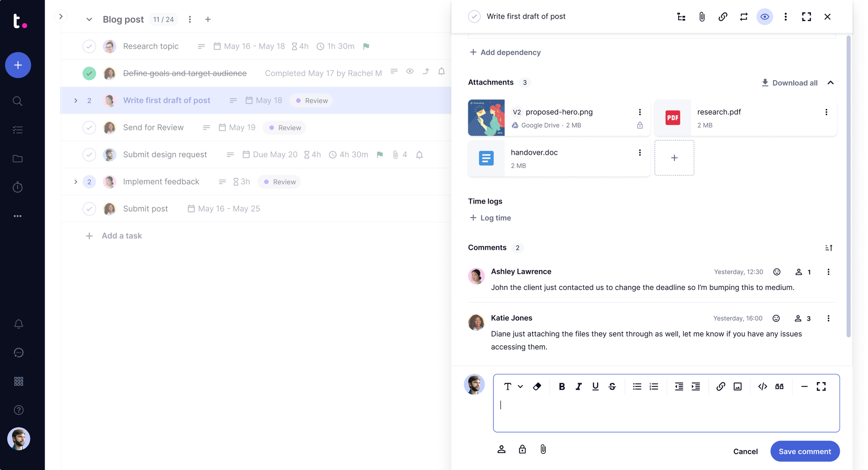Insert a code block in comment
The height and width of the screenshot is (470, 868).
pyautogui.click(x=762, y=386)
